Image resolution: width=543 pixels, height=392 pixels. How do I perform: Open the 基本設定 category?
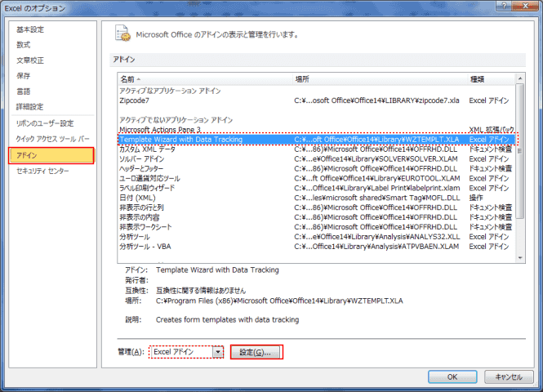click(30, 29)
